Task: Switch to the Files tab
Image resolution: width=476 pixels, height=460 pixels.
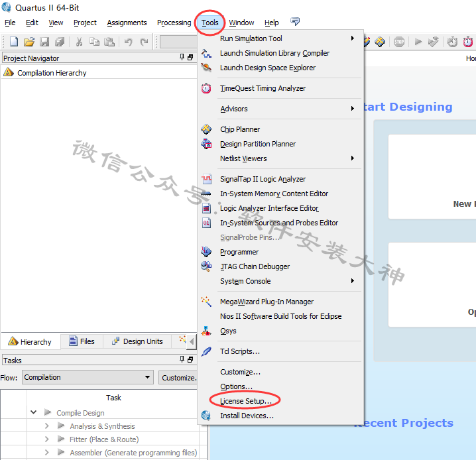Action: tap(82, 341)
